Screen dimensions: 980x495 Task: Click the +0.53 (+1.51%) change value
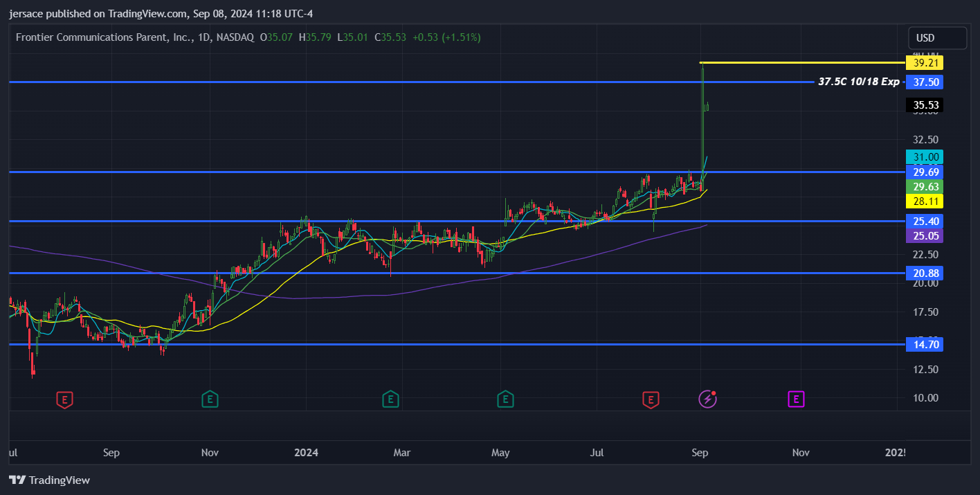(x=446, y=37)
